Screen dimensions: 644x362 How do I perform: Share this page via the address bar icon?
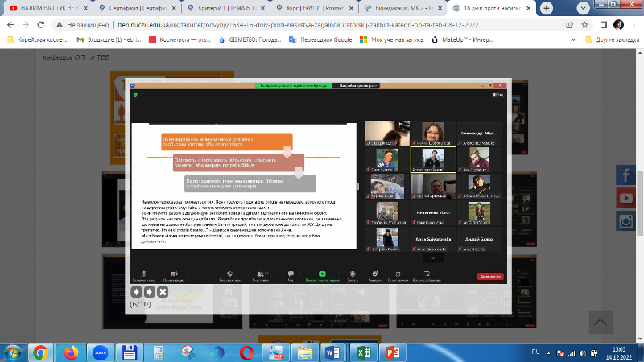tap(569, 25)
